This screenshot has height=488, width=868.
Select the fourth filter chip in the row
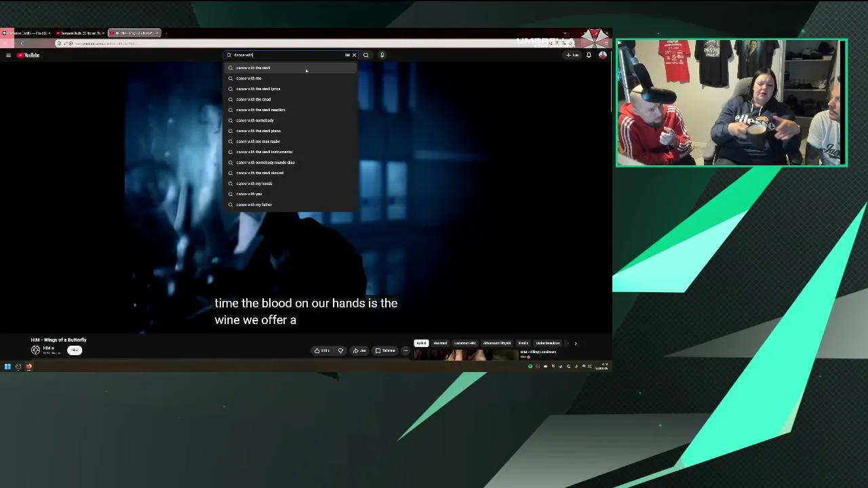(497, 343)
